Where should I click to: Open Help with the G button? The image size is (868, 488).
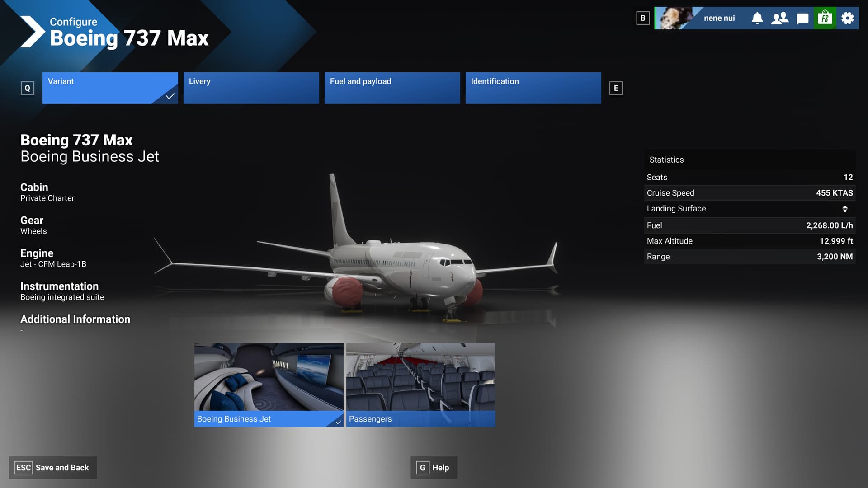click(434, 468)
